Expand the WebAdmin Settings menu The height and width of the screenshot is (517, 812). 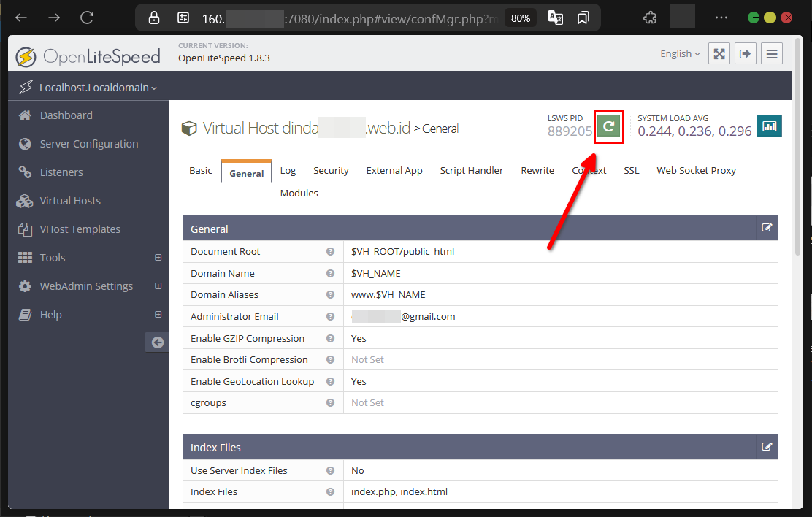pos(158,286)
